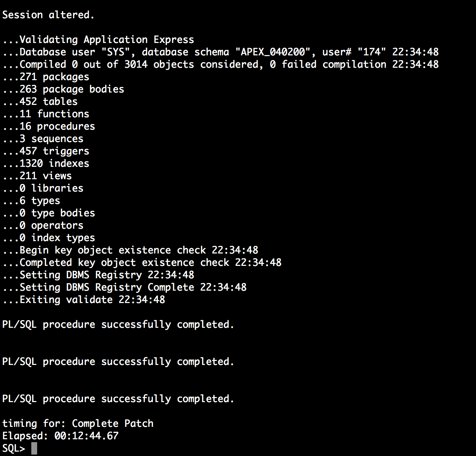
Task: Click the '457 triggers' line
Action: [x=46, y=151]
